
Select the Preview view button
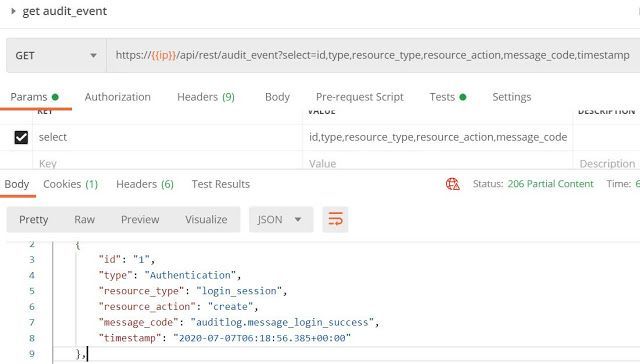pyautogui.click(x=140, y=220)
